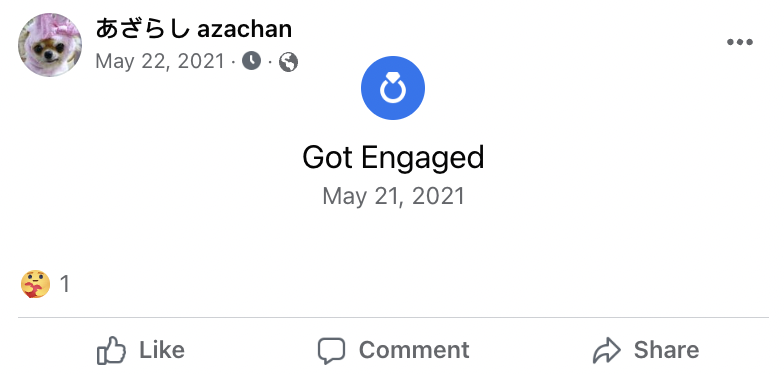Click the May 21, 2021 event date

[x=394, y=196]
